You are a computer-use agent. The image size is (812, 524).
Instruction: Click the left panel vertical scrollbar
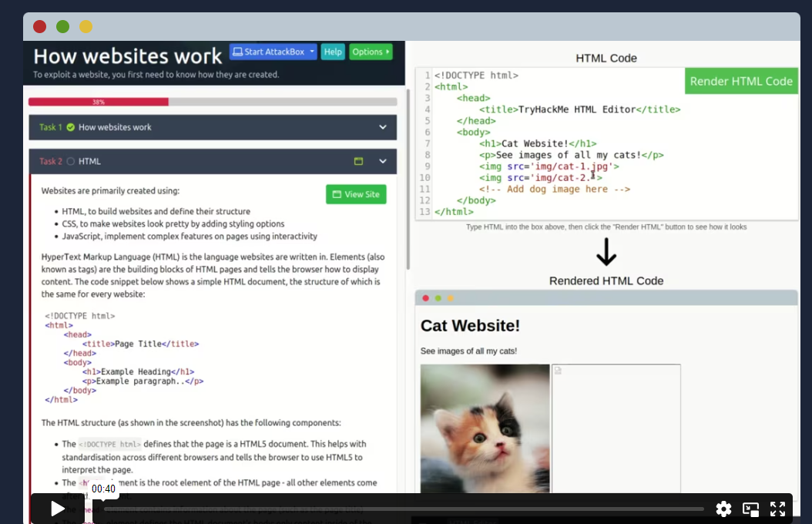click(408, 179)
